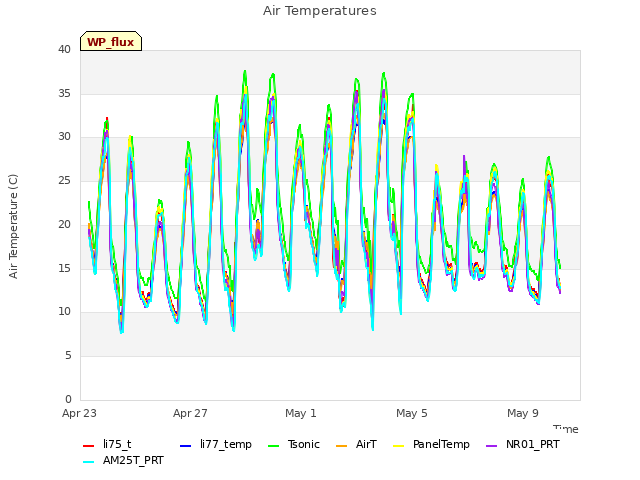The width and height of the screenshot is (640, 480).
Task: Click the 40 y-axis tick label
Action: (x=64, y=49)
